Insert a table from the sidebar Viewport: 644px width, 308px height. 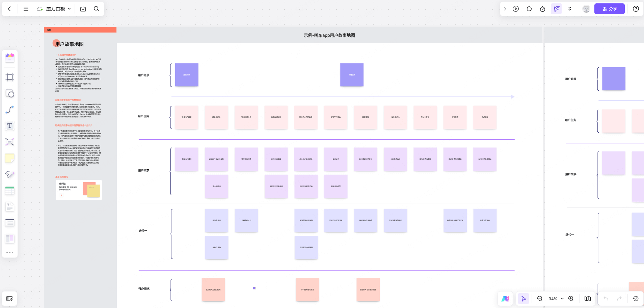[10, 191]
